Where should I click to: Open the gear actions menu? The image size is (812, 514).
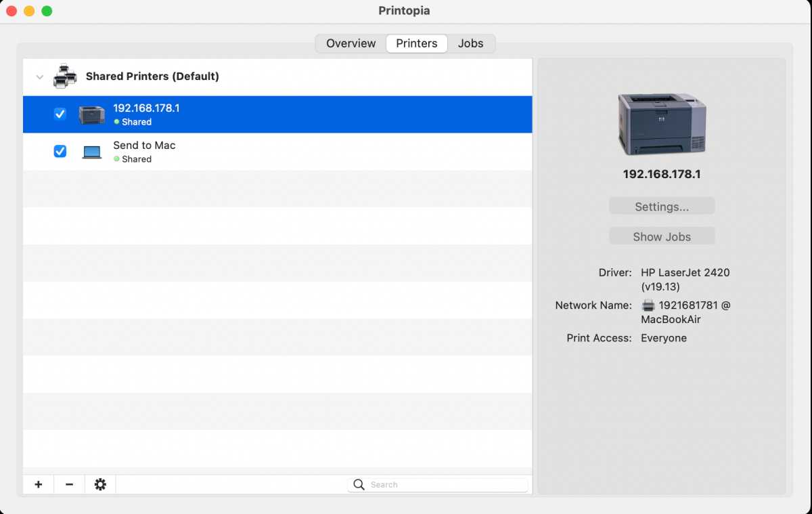point(100,484)
